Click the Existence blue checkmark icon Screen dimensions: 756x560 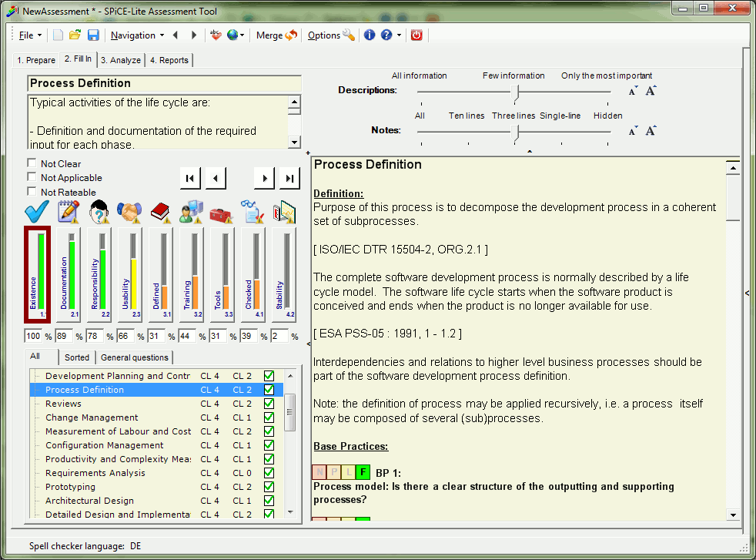(x=37, y=212)
